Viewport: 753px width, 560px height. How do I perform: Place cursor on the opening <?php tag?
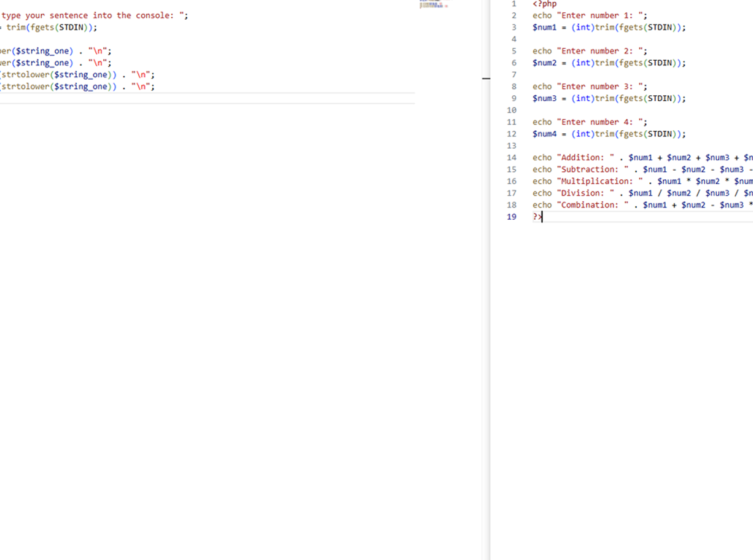(544, 4)
